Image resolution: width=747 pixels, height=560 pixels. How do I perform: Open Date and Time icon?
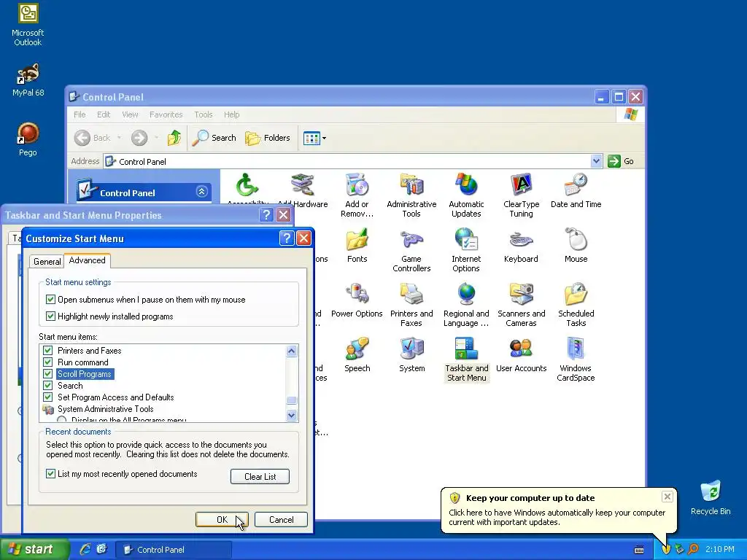(x=576, y=191)
